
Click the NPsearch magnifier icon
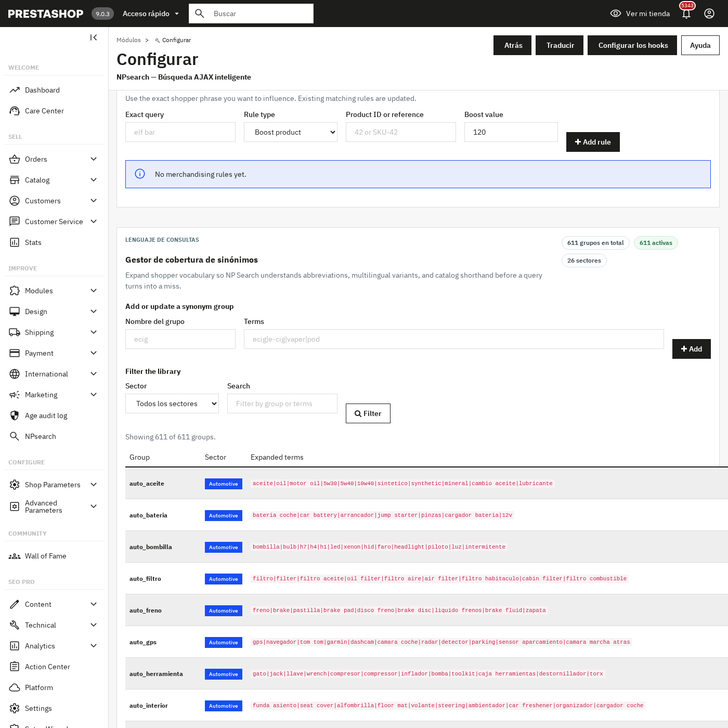pos(15,436)
